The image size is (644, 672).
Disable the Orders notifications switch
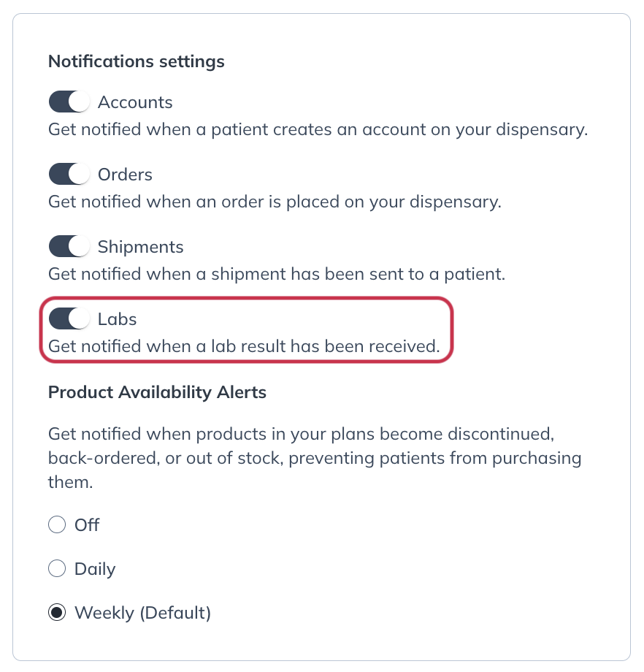pyautogui.click(x=69, y=175)
